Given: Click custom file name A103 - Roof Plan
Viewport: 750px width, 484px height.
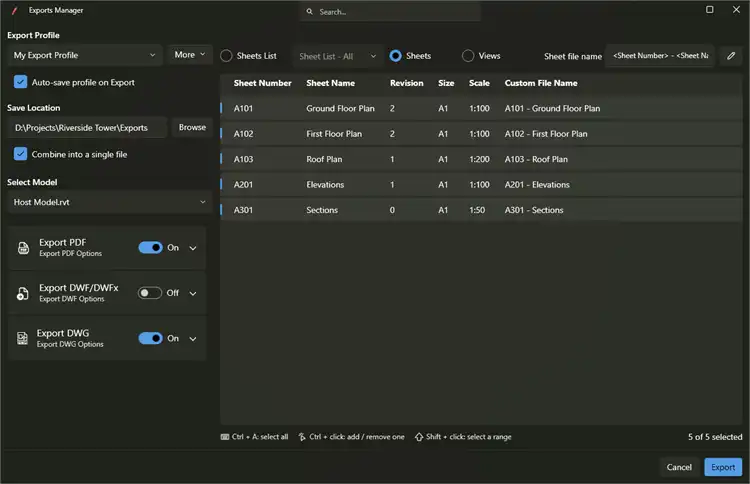Looking at the screenshot, I should click(x=536, y=159).
